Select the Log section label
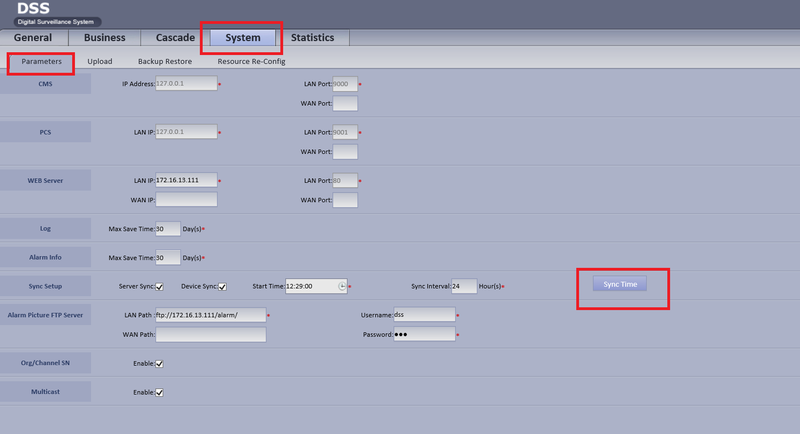Screen dimensions: 800x434 45,228
